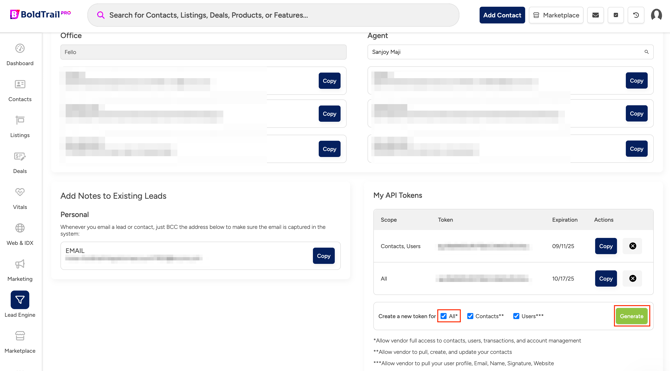
Task: Open the Listings sidebar icon
Action: pos(20,120)
